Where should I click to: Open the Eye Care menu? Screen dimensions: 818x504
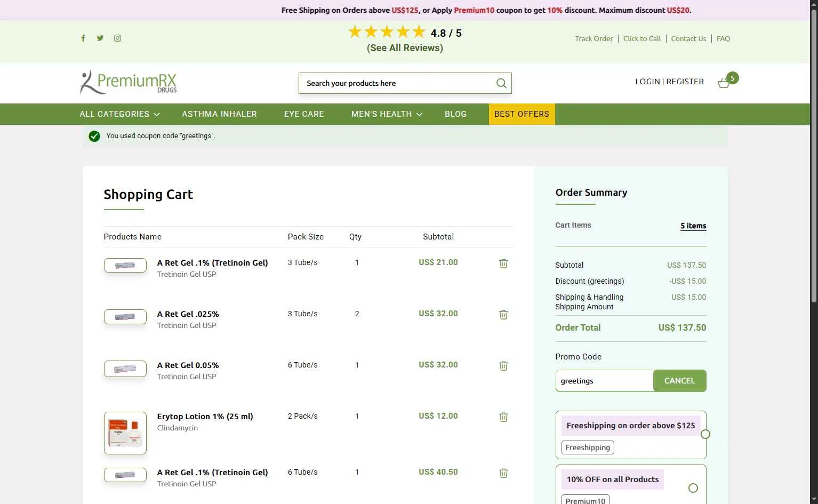pos(304,114)
